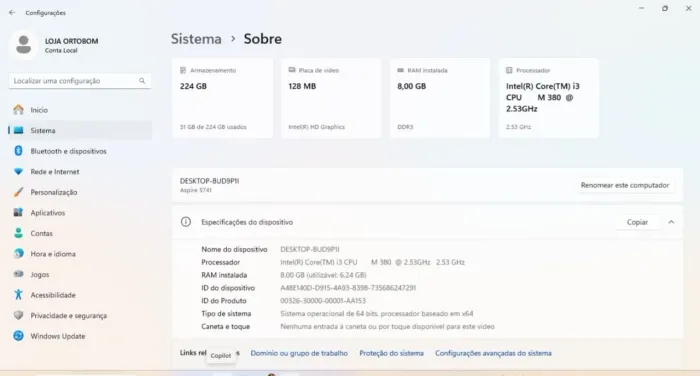Click RAM value '8,00 GB (utilizável: 6,24 GB)'
700x376 pixels.
point(323,275)
